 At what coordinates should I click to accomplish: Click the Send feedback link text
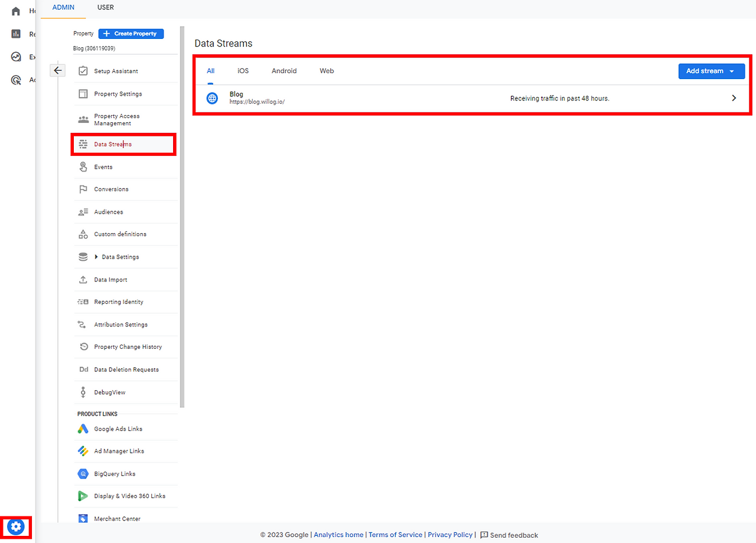514,535
